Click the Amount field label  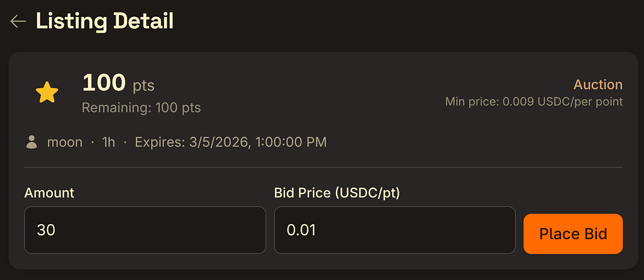point(49,193)
